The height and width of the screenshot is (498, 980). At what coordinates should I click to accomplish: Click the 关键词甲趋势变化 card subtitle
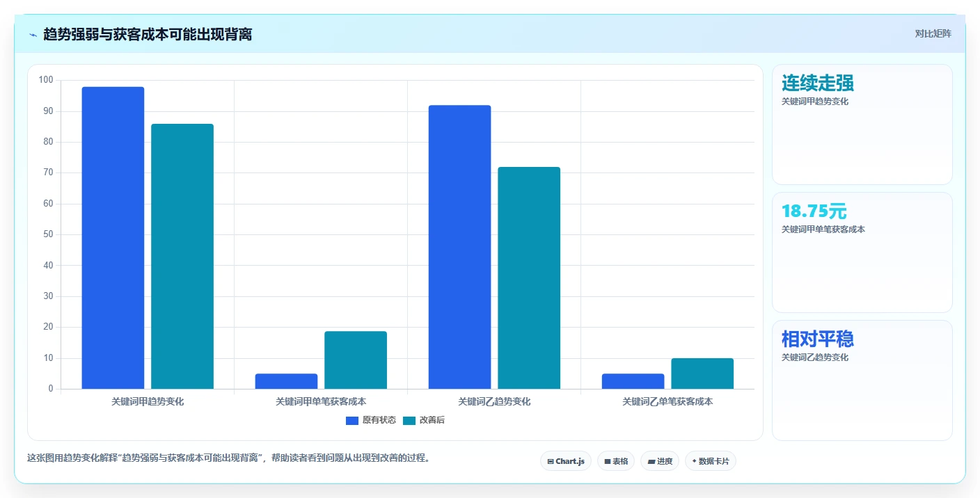[815, 102]
